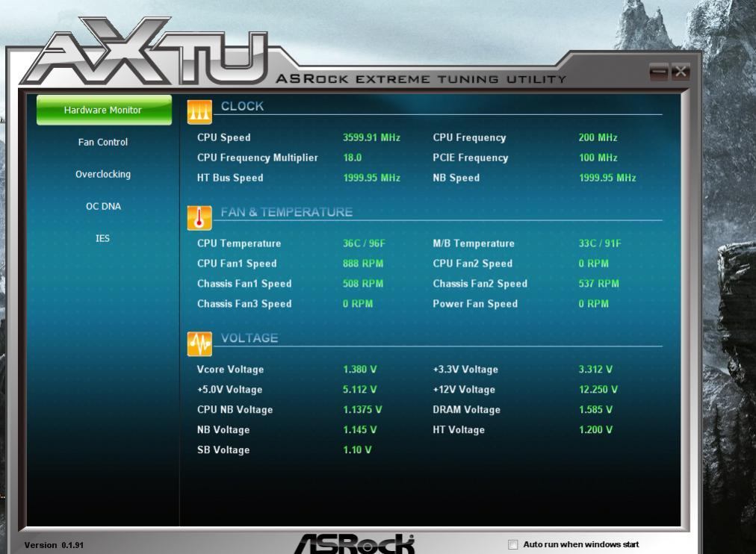Click the Voltage waveform icon

199,344
